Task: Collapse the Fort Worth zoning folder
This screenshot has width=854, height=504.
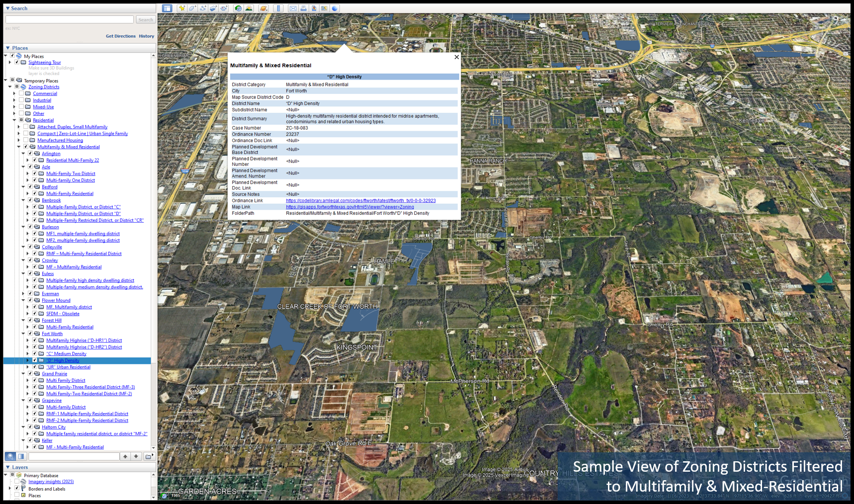Action: click(23, 334)
